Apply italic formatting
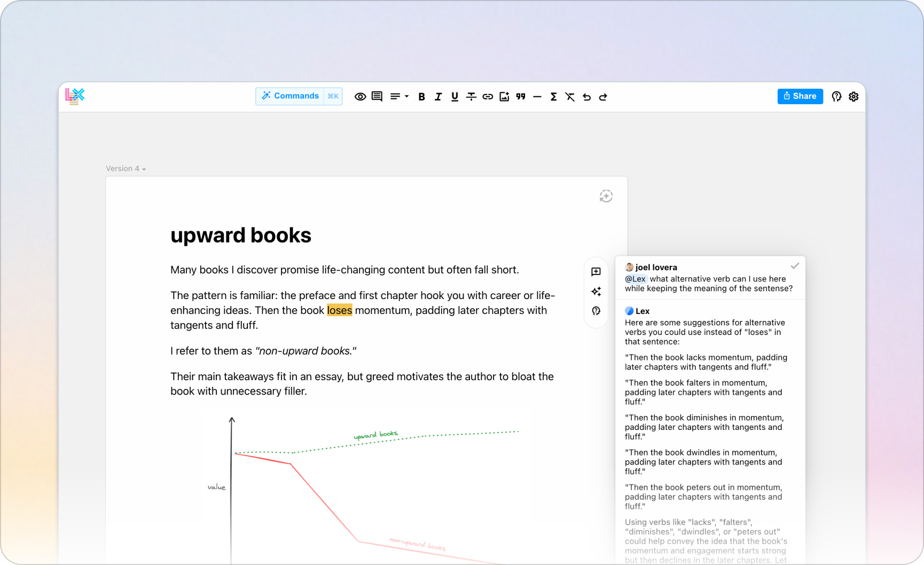The width and height of the screenshot is (924, 565). click(438, 97)
